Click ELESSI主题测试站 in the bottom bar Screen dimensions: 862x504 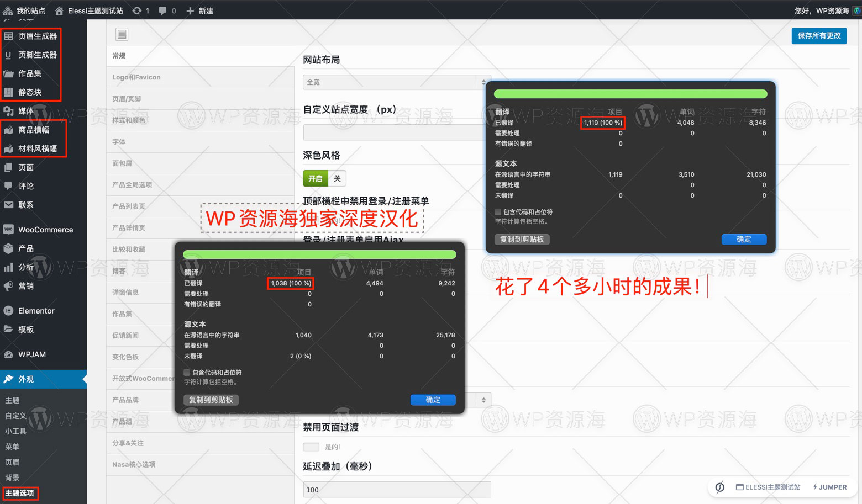pos(768,487)
